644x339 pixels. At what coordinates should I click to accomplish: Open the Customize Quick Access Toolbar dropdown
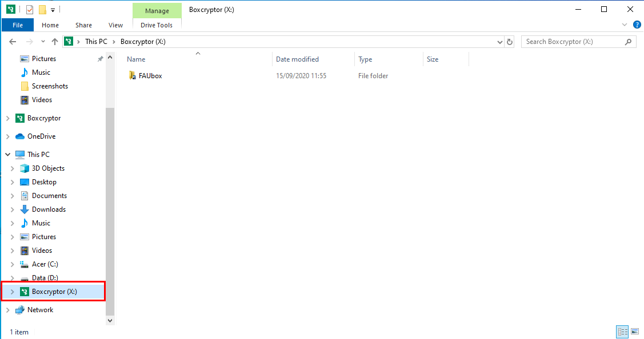click(53, 10)
